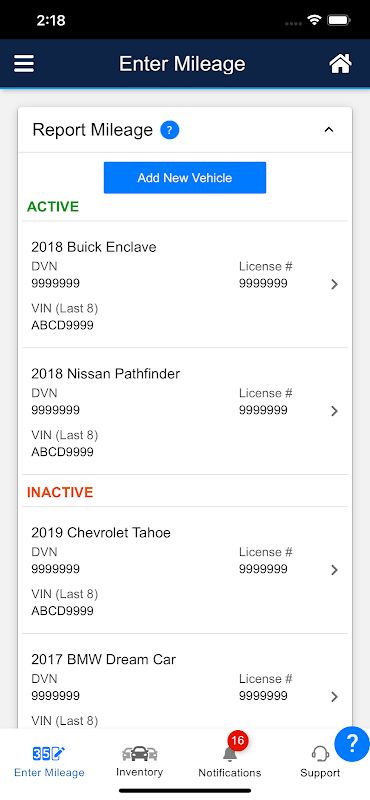
Task: Collapse the Report Mileage panel
Action: [329, 130]
